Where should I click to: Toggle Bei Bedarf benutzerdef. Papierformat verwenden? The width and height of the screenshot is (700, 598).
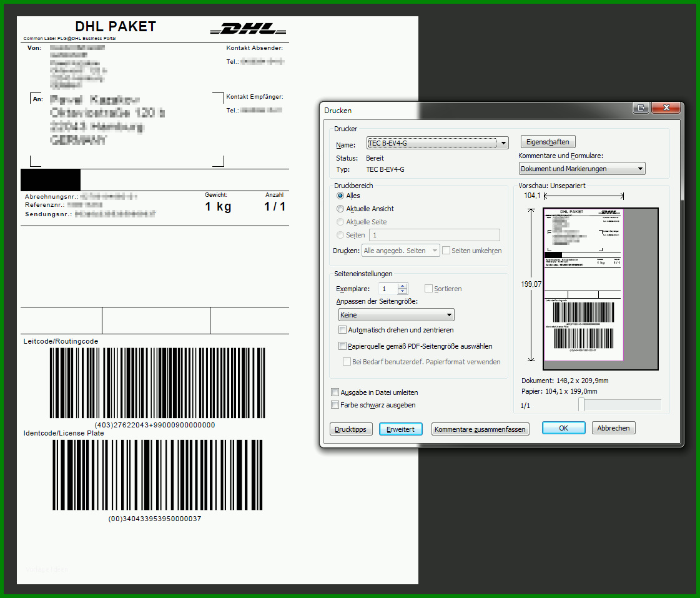point(347,361)
